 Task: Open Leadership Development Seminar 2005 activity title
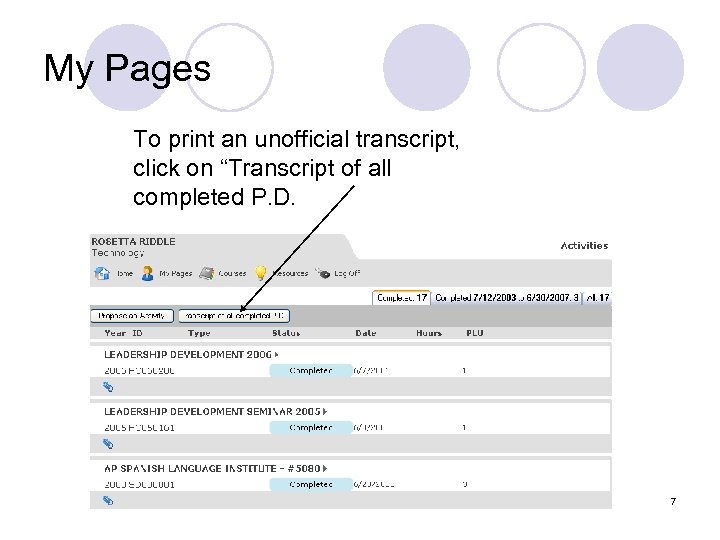[212, 411]
